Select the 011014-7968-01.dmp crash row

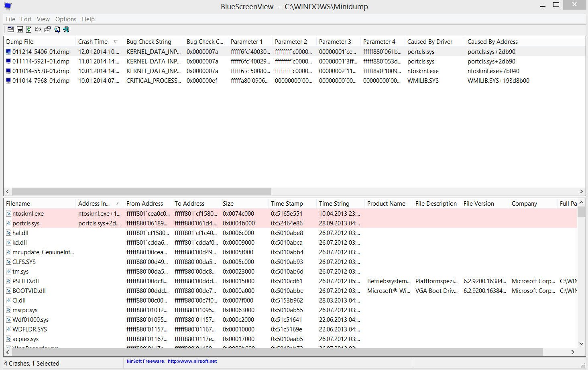coord(294,80)
